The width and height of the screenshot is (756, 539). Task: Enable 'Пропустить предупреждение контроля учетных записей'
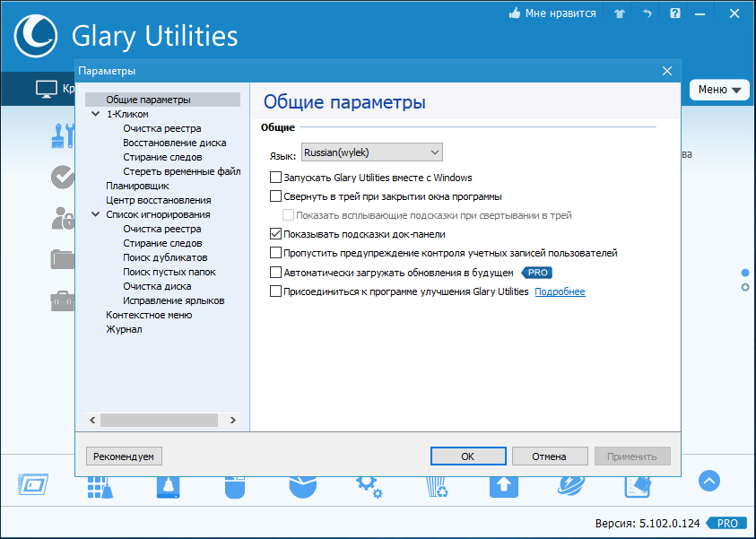pos(275,253)
